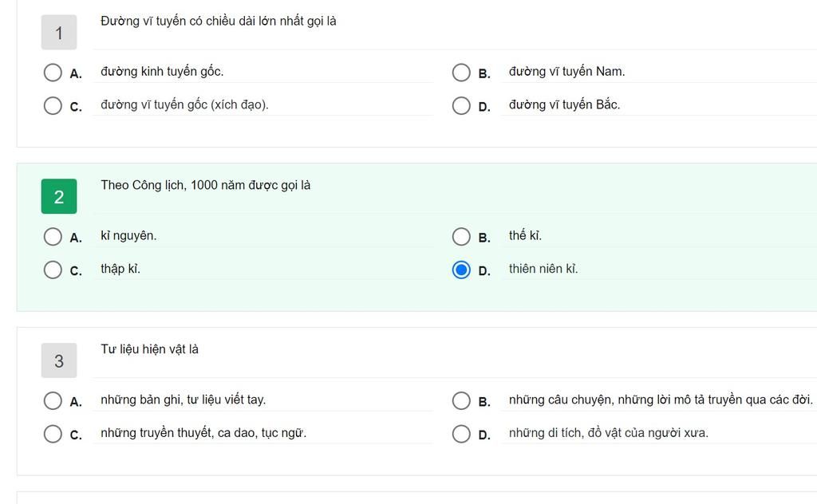Click the question number 1 badge
The height and width of the screenshot is (504, 817).
(x=59, y=33)
